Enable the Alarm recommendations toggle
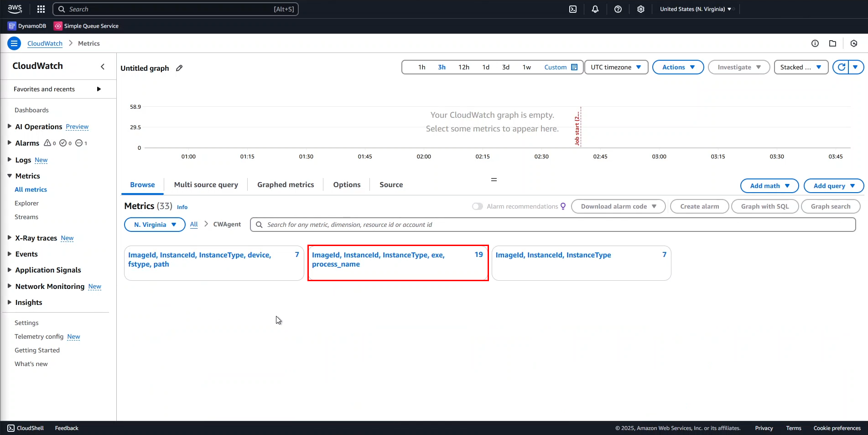 (x=477, y=206)
